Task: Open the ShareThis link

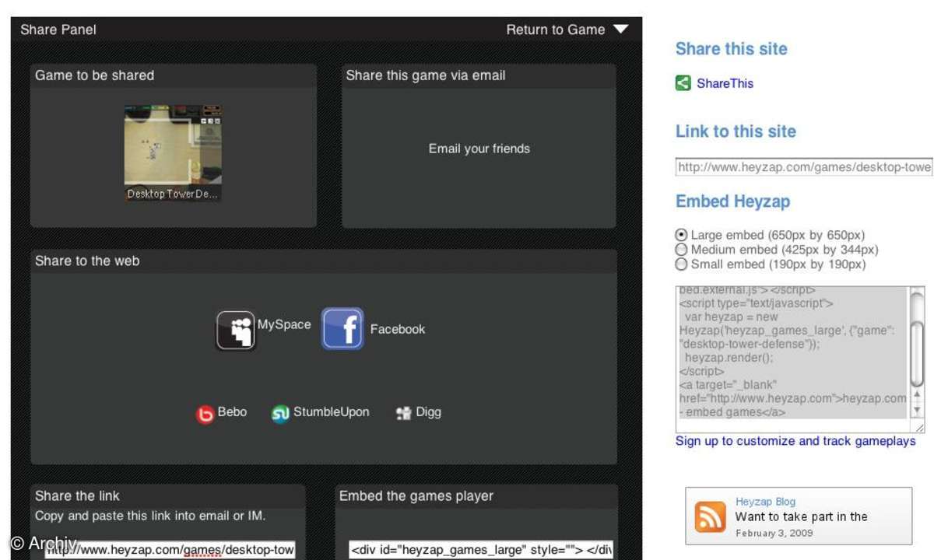Action: tap(725, 83)
